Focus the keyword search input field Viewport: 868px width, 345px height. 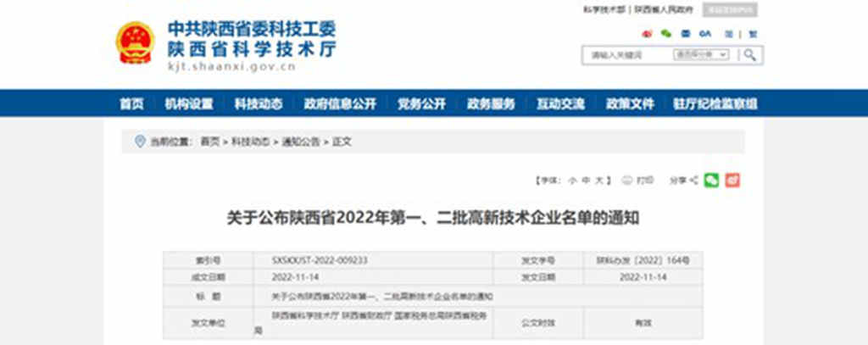(628, 55)
